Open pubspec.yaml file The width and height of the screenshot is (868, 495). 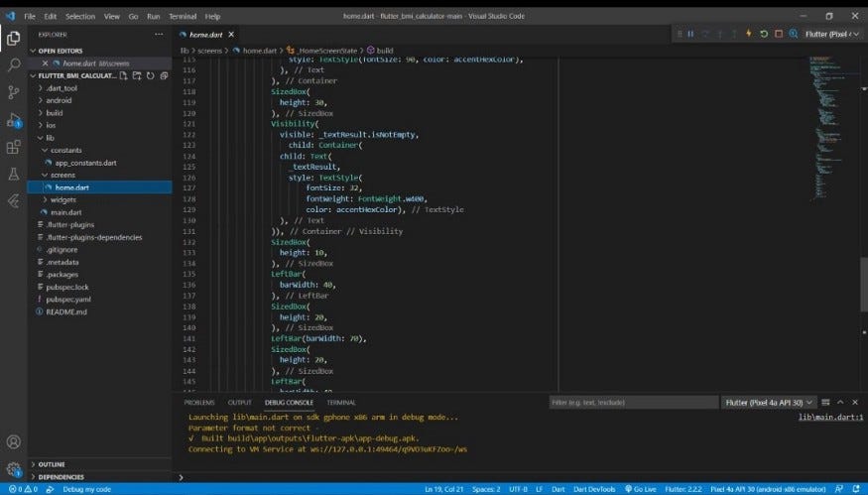coord(68,299)
